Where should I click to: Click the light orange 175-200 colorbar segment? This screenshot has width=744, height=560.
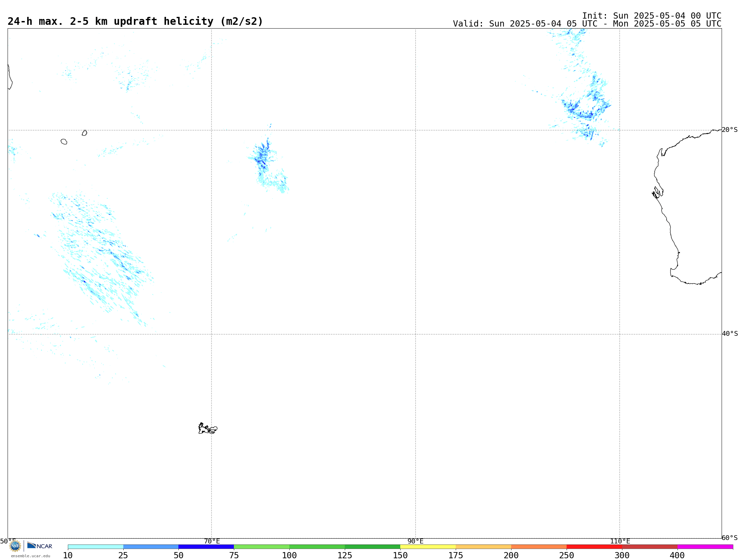coord(483,547)
